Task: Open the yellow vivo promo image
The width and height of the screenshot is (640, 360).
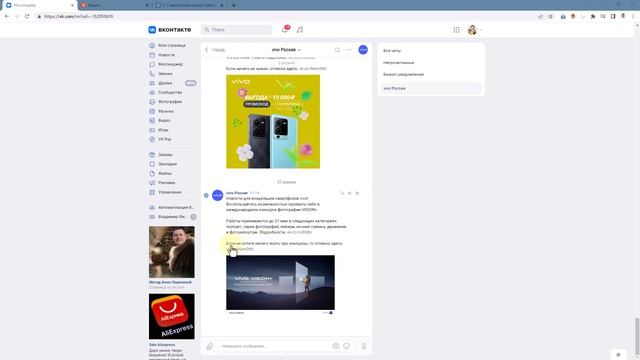Action: (273, 122)
